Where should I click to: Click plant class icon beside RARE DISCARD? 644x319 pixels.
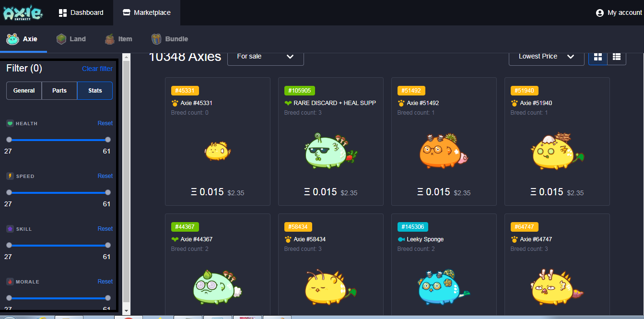[288, 103]
